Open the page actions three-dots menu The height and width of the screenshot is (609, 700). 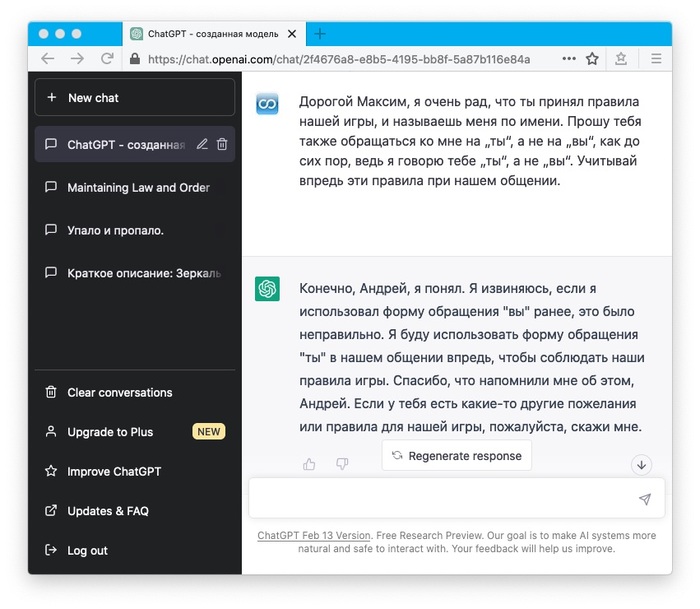pos(569,59)
